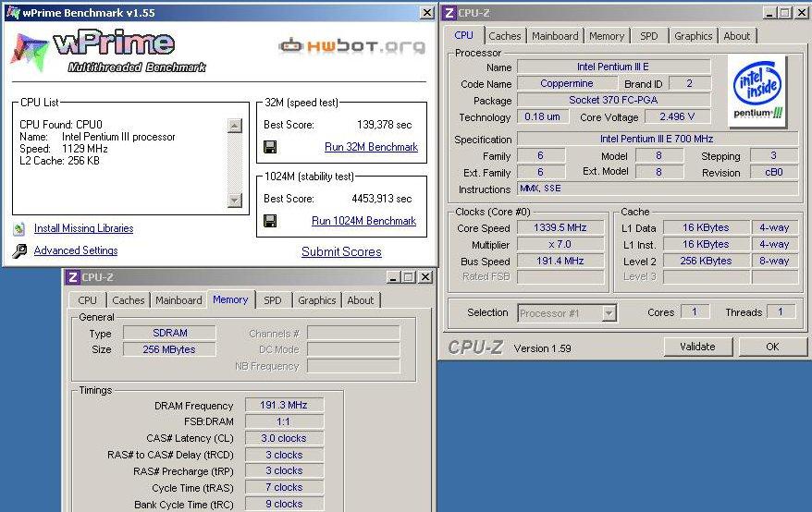Screen dimensions: 812x512
Task: Click the Intel Inside Pentium III logo
Action: point(757,91)
